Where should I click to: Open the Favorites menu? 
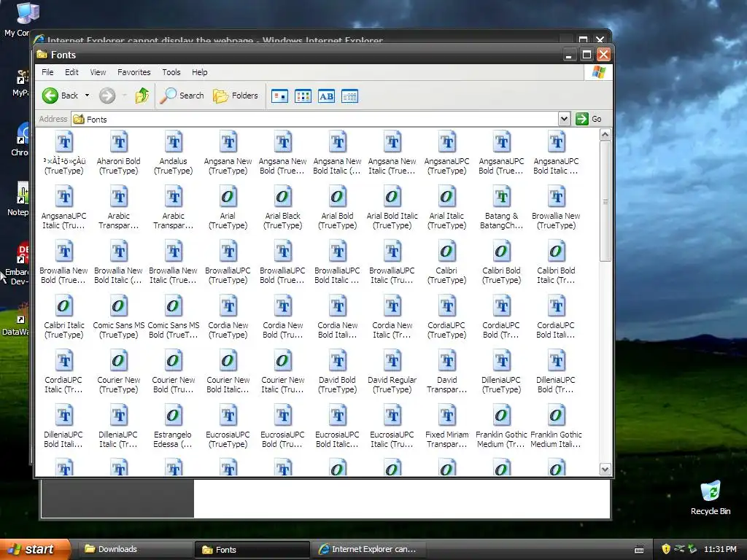pos(134,72)
